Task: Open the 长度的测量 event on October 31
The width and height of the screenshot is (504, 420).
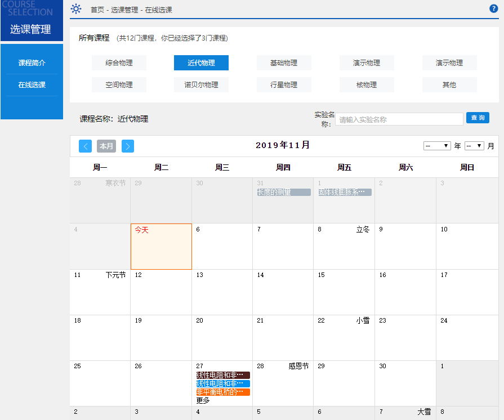Action: pyautogui.click(x=283, y=192)
